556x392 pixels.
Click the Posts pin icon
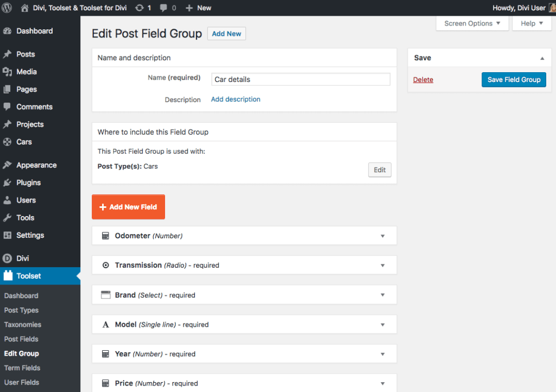[x=8, y=54]
